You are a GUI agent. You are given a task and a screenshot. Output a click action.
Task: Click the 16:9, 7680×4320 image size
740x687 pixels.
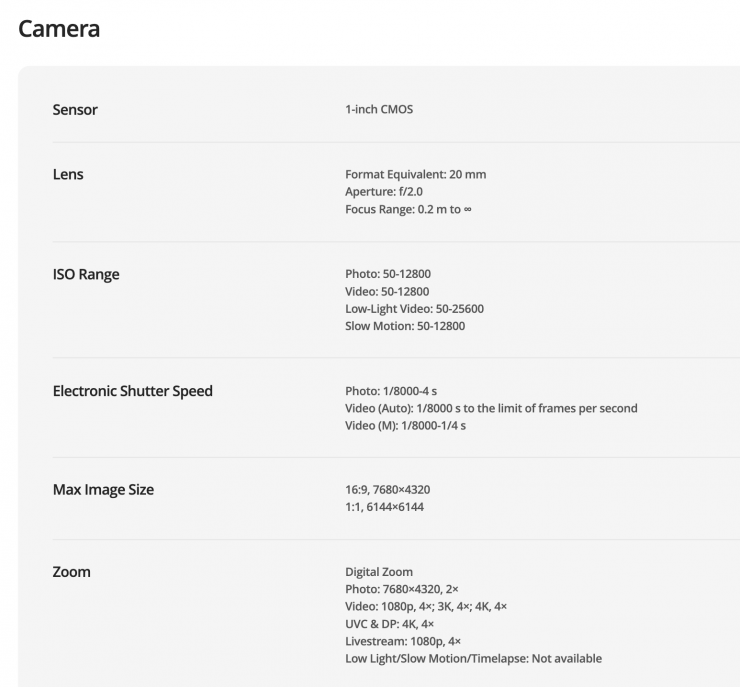click(x=387, y=490)
